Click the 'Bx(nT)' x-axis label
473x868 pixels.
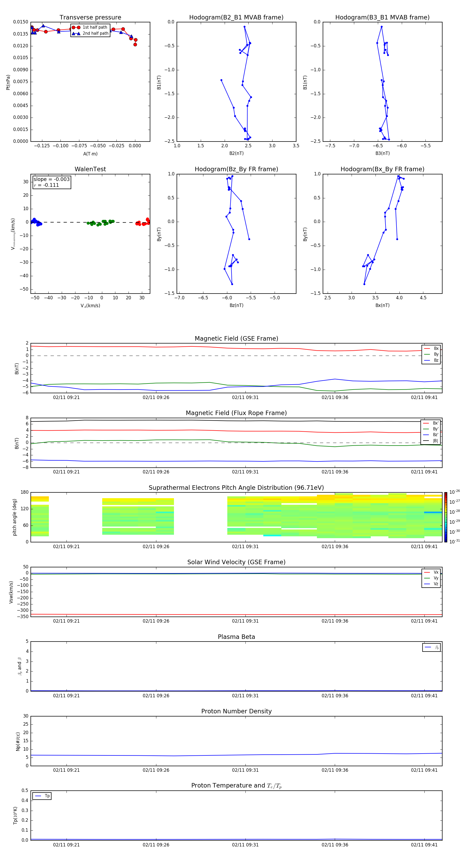point(382,305)
